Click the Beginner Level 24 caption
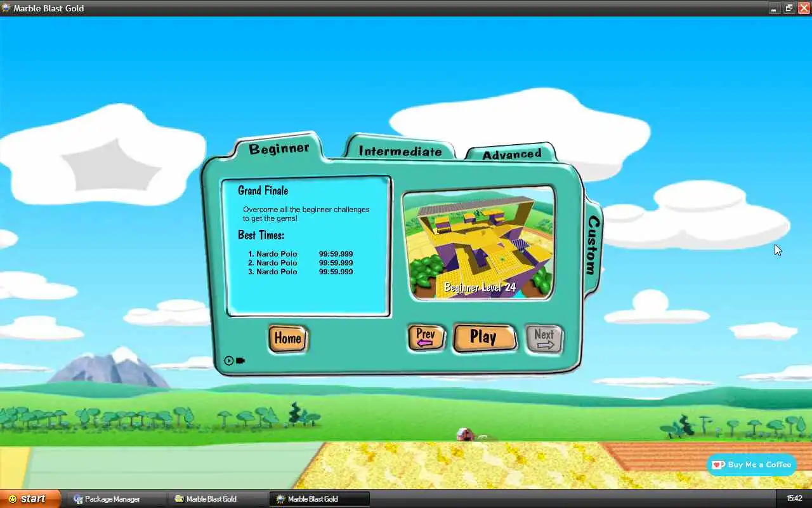Viewport: 812px width, 508px height. tap(480, 288)
